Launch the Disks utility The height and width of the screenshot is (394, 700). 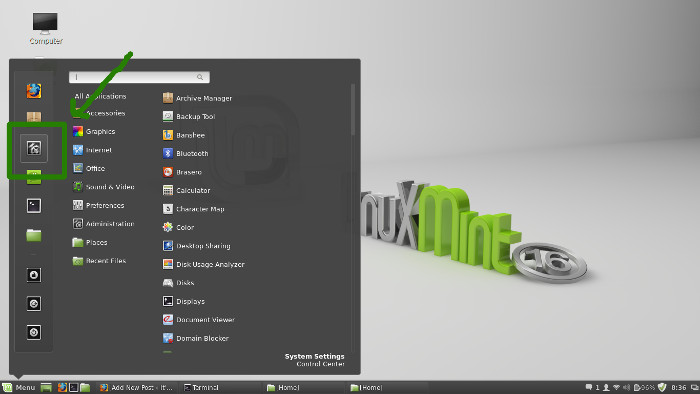[178, 283]
